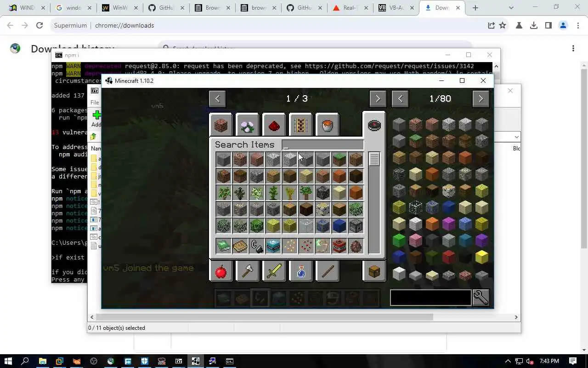
Task: Open JEI config wrench button
Action: [x=481, y=297]
